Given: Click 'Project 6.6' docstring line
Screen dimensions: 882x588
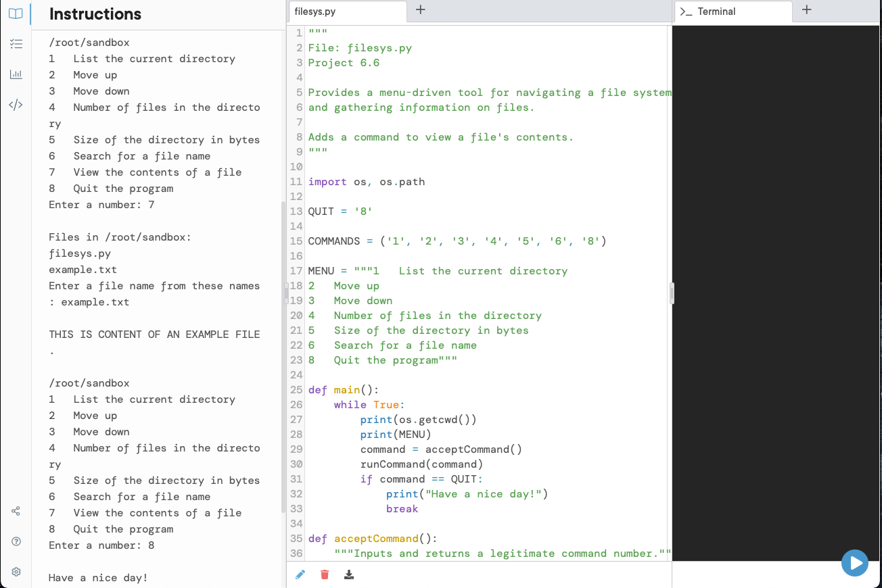Looking at the screenshot, I should pyautogui.click(x=344, y=63).
